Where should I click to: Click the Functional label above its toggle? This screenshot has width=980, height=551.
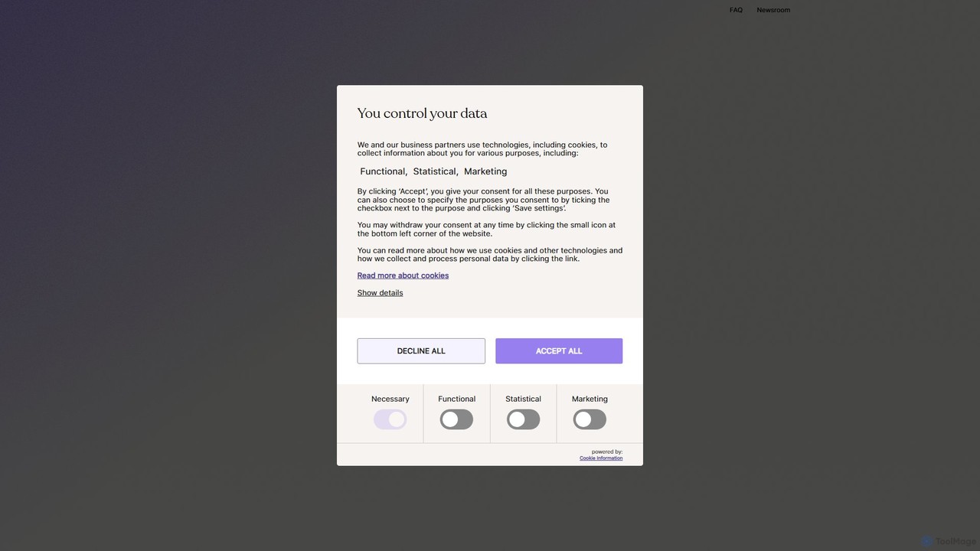point(457,399)
